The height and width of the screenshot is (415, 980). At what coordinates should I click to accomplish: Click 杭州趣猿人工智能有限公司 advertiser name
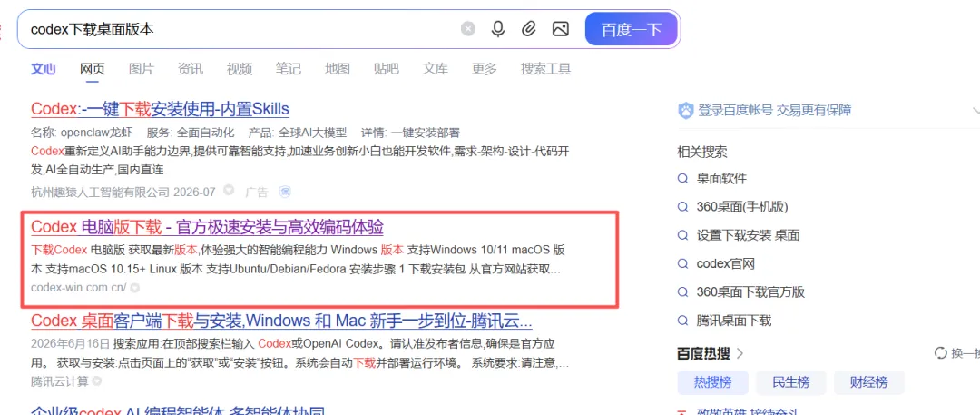click(100, 192)
